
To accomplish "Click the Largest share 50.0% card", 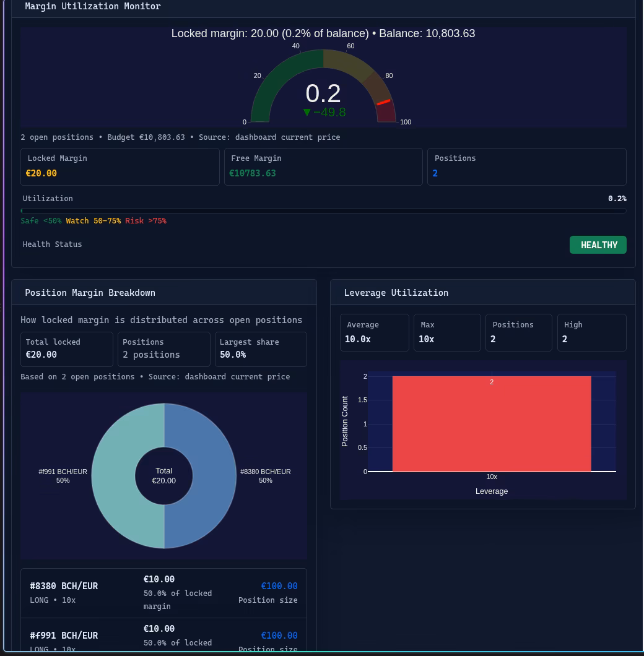I will [261, 349].
